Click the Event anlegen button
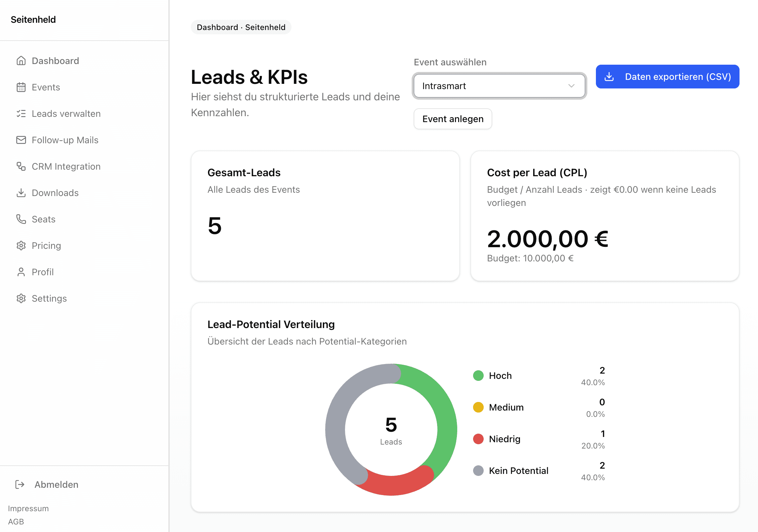Screen dimensions: 758x532 pos(453,119)
